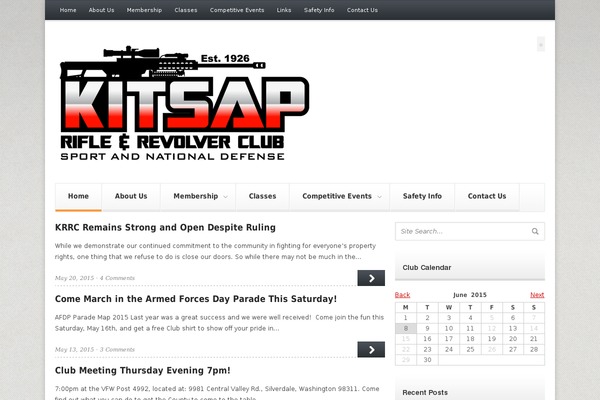Viewport: 600px width, 400px height.
Task: Select June 12 in the calendar
Action: click(492, 328)
